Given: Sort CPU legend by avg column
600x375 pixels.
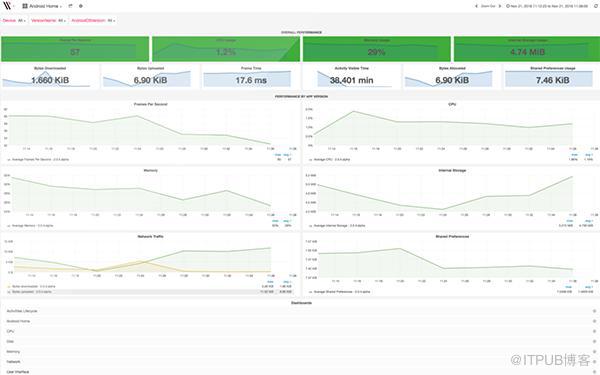Looking at the screenshot, I should [x=589, y=155].
